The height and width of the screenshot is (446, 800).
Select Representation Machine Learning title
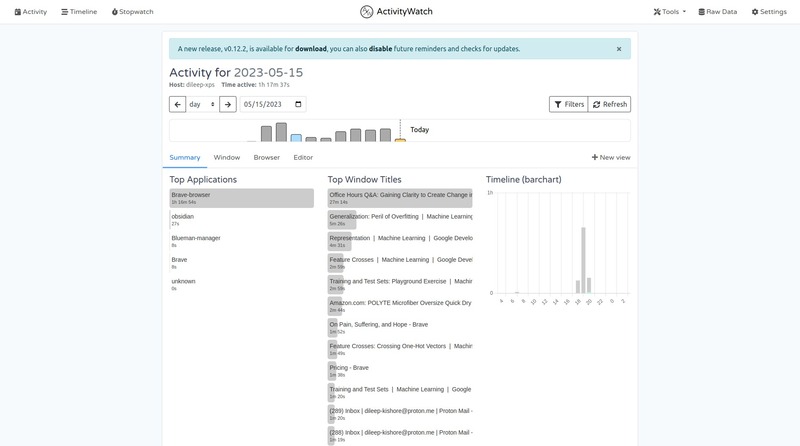pos(400,241)
